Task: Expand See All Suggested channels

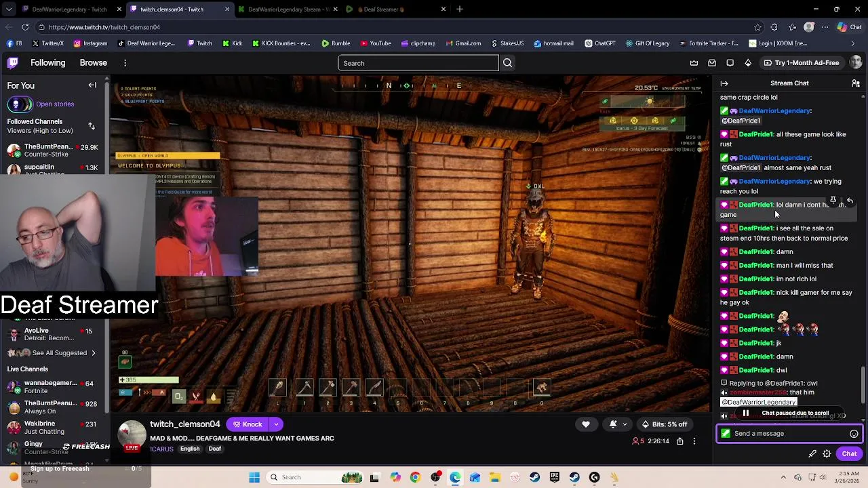Action: [x=60, y=353]
